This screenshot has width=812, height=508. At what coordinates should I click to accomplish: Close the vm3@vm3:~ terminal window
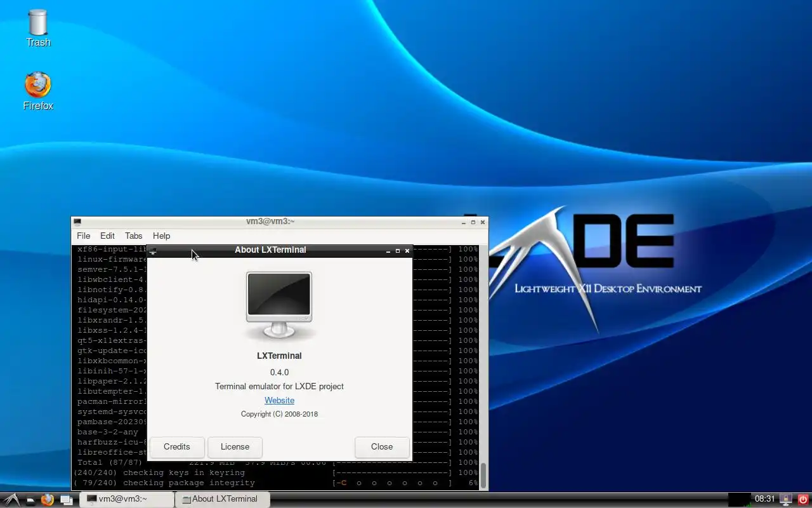tap(483, 222)
